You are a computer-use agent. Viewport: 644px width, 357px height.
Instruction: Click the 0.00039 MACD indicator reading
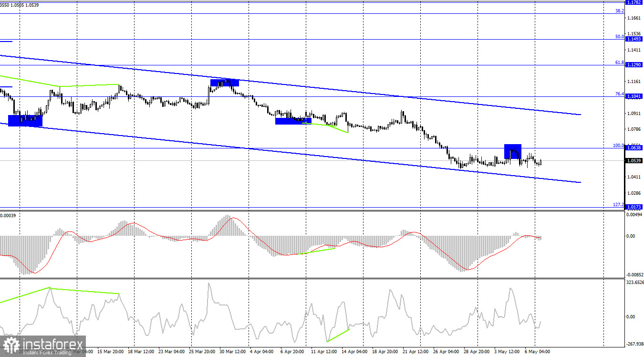coord(8,216)
